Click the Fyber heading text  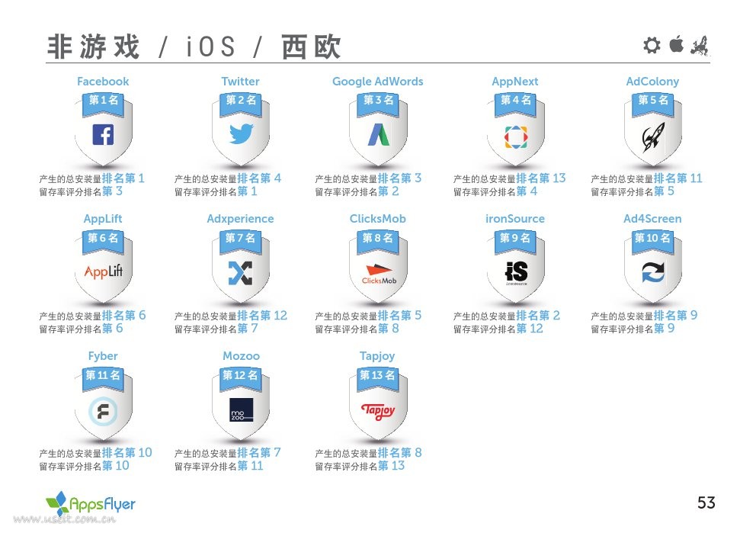coord(103,356)
